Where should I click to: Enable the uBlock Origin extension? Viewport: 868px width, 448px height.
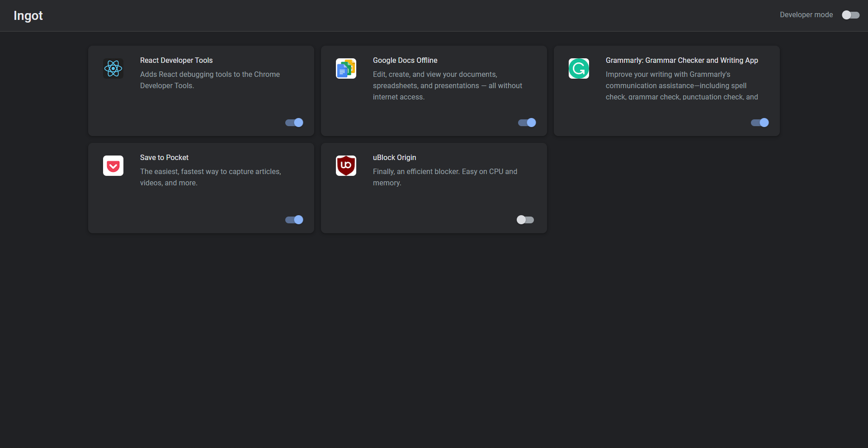click(x=525, y=220)
